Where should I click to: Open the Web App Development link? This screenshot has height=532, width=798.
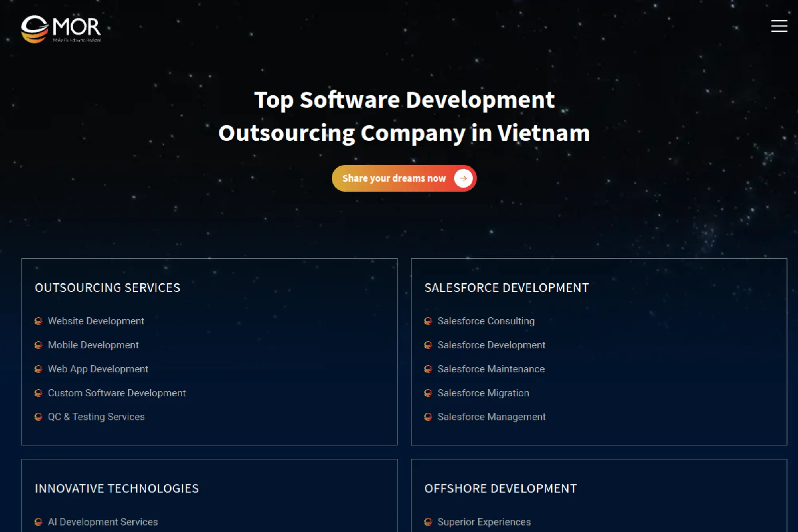click(x=97, y=369)
